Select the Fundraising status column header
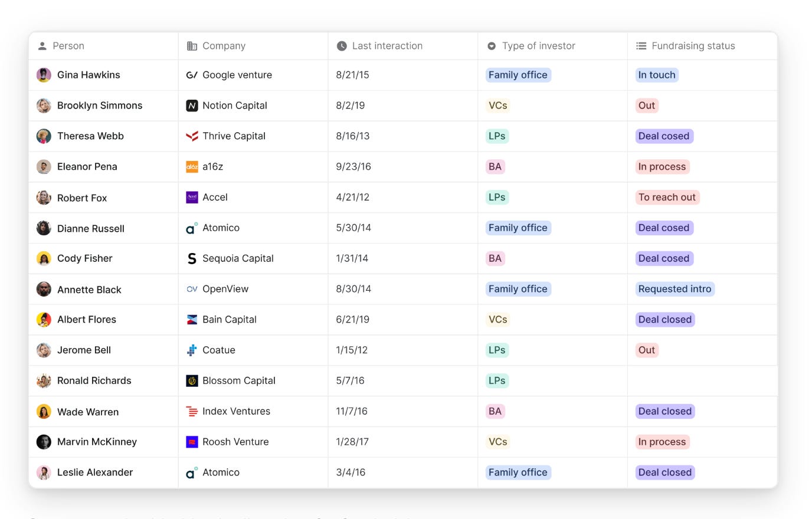This screenshot has width=812, height=519. click(x=702, y=46)
